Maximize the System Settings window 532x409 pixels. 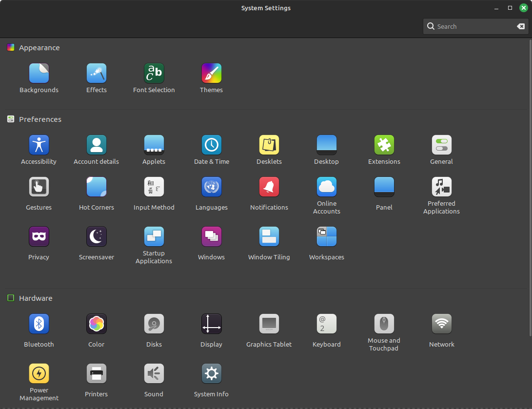tap(510, 8)
